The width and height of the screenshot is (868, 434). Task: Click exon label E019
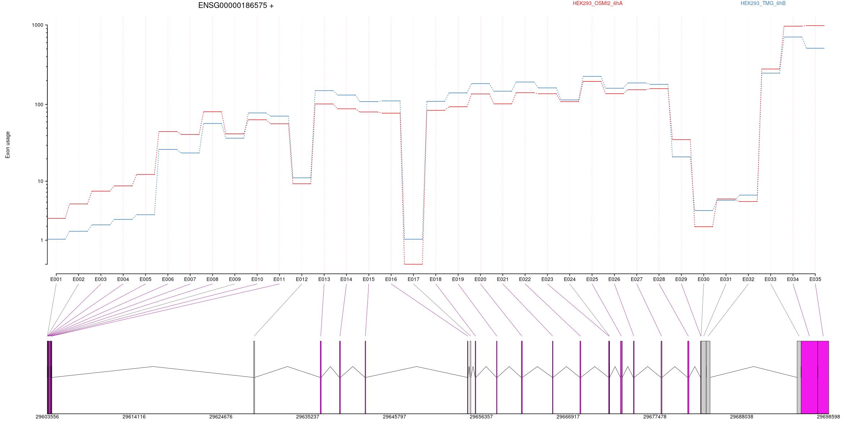click(x=458, y=279)
